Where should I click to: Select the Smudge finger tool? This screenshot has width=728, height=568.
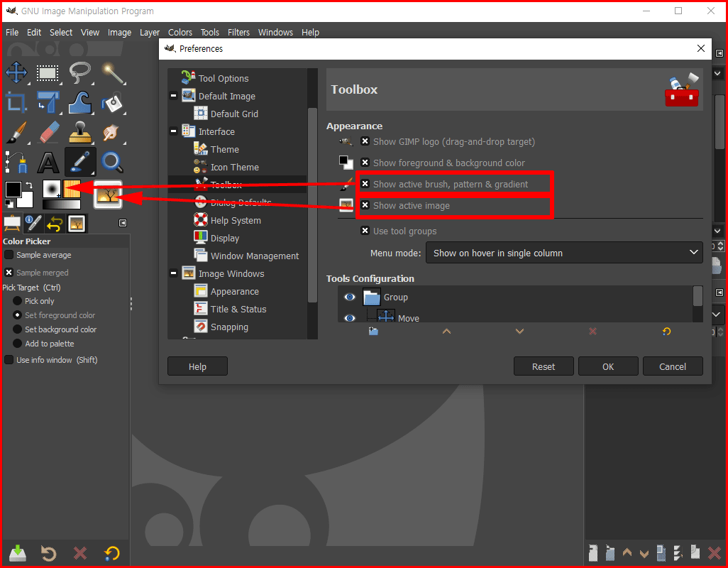[112, 132]
